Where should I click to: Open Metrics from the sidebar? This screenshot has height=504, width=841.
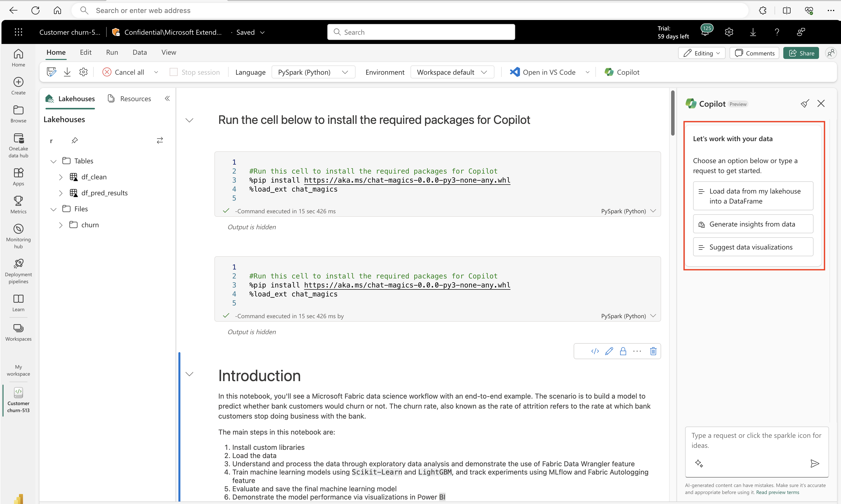(18, 205)
